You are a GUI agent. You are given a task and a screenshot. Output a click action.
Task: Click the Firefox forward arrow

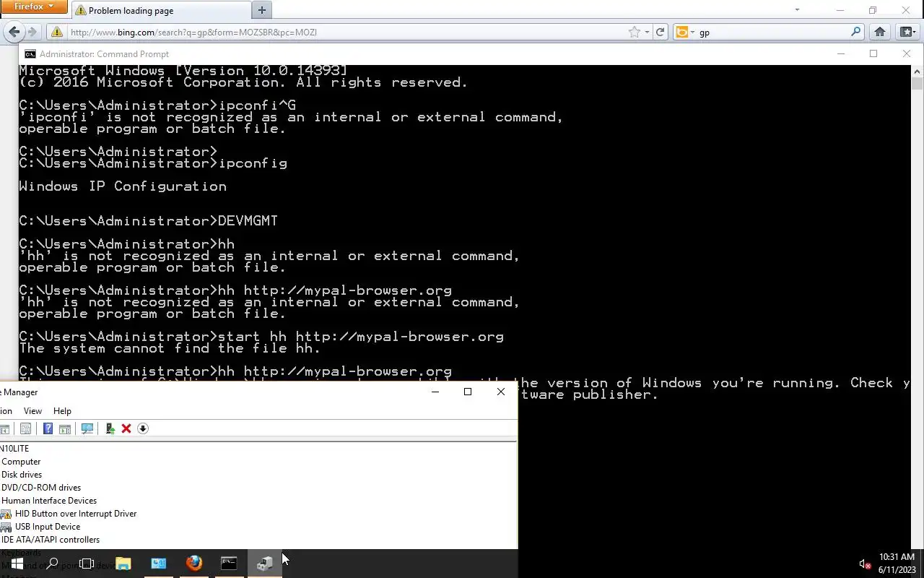tap(32, 32)
